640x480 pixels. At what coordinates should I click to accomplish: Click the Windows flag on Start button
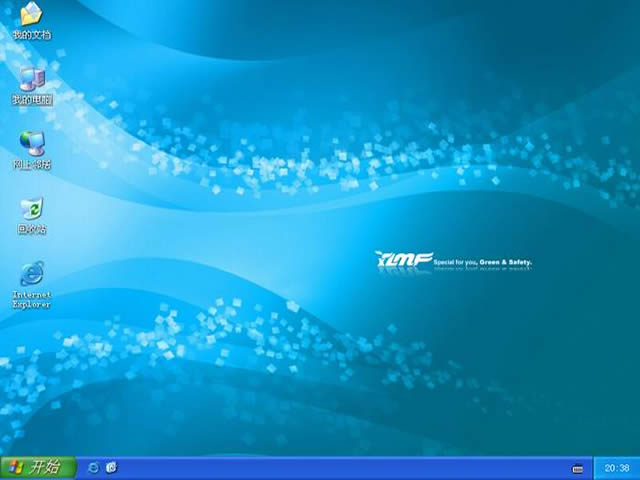[x=16, y=467]
